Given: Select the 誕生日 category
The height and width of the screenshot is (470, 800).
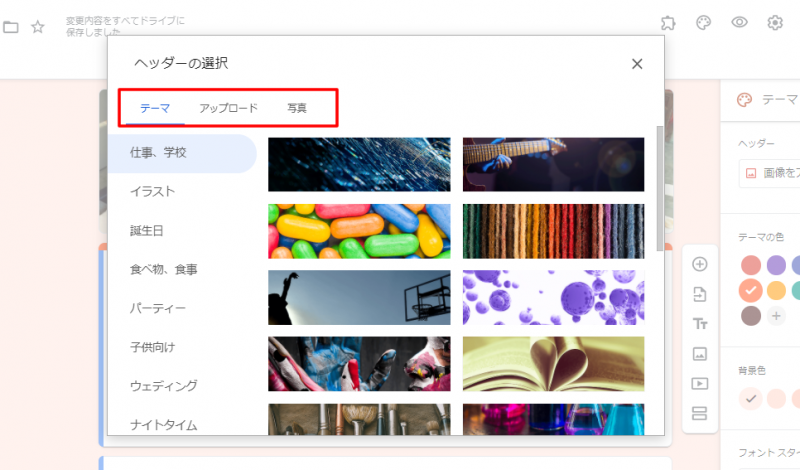Looking at the screenshot, I should (146, 231).
